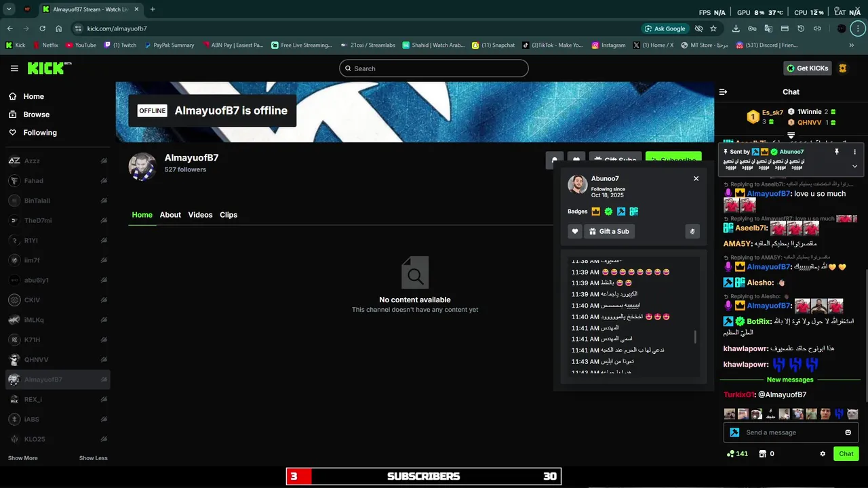Unpin the pinned message with the pin icon
Screen dimensions: 868x488
(837, 152)
